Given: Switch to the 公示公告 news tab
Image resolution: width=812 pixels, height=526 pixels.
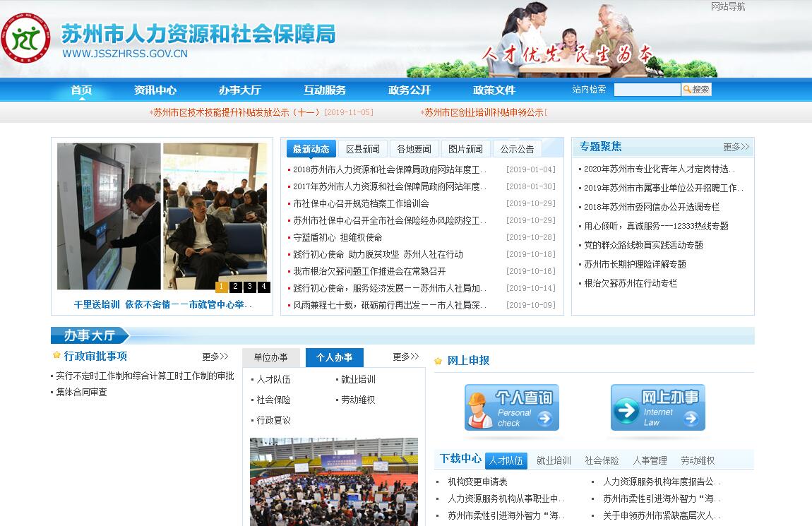Looking at the screenshot, I should [x=517, y=149].
